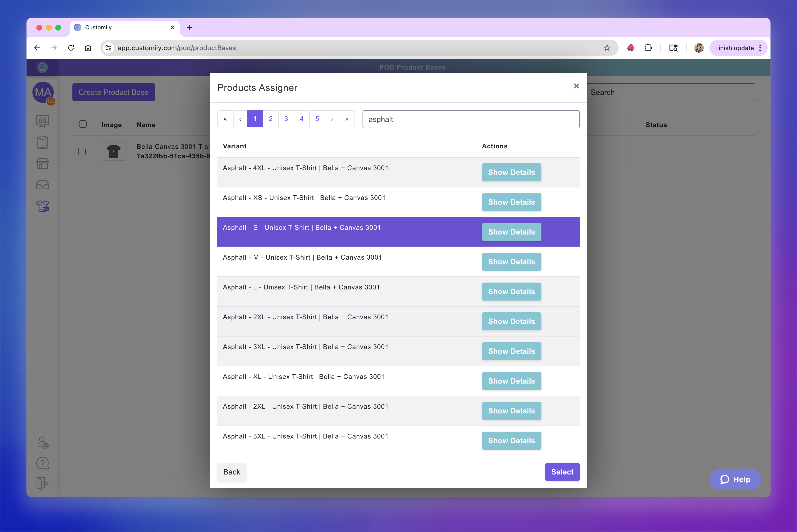Image resolution: width=797 pixels, height=532 pixels.
Task: Toggle the select-all header checkbox
Action: (x=83, y=124)
